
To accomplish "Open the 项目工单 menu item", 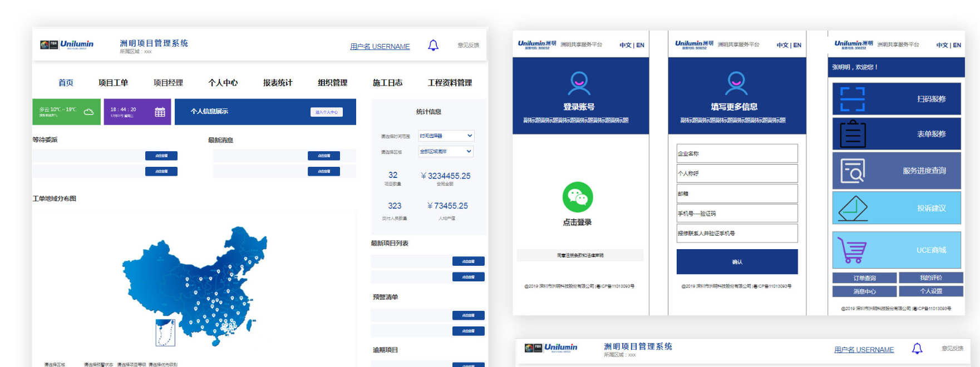I will [113, 83].
